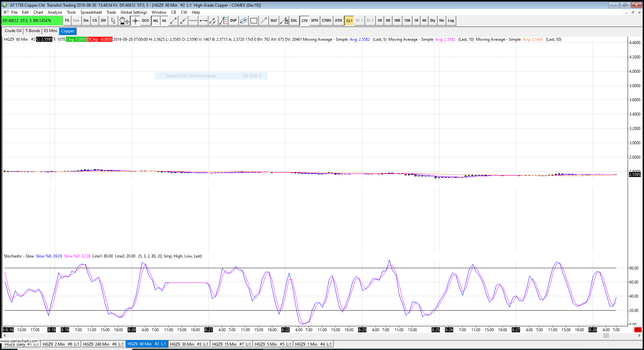This screenshot has height=350, width=644.
Task: Click the horizontal scrollbar thumb
Action: (606, 336)
